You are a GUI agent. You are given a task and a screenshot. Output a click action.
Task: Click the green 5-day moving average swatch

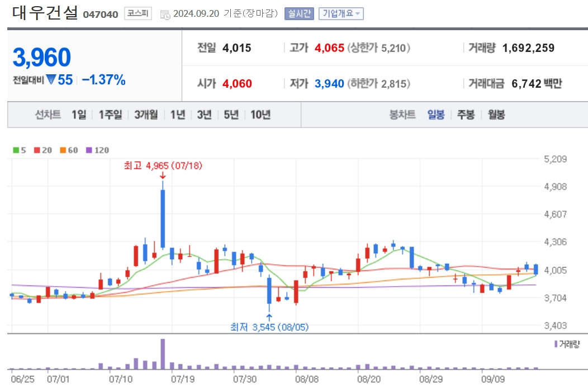point(16,150)
